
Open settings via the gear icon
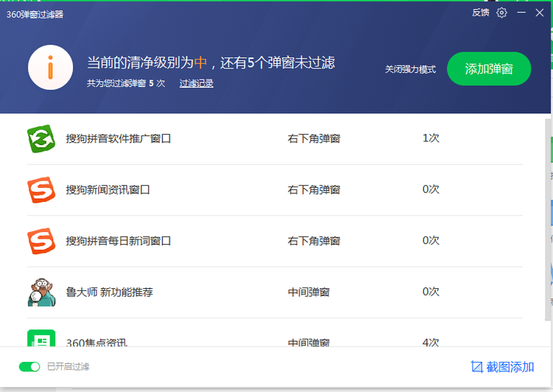pyautogui.click(x=502, y=13)
